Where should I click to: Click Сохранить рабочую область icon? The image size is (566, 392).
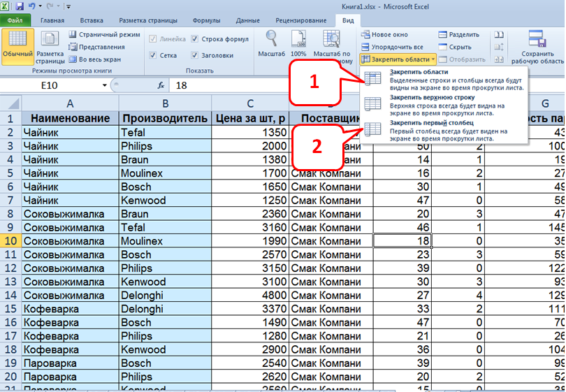pyautogui.click(x=537, y=46)
